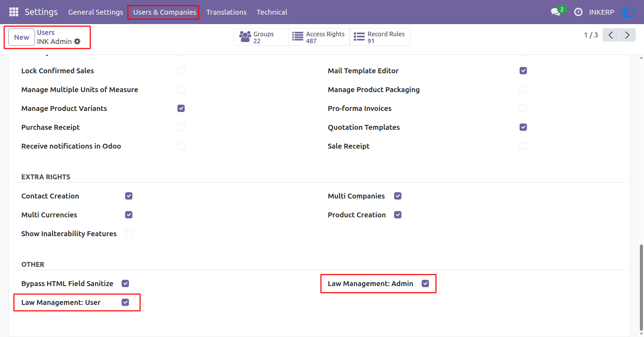Uncheck Manage Product Variants checkbox
644x337 pixels.
click(x=181, y=108)
